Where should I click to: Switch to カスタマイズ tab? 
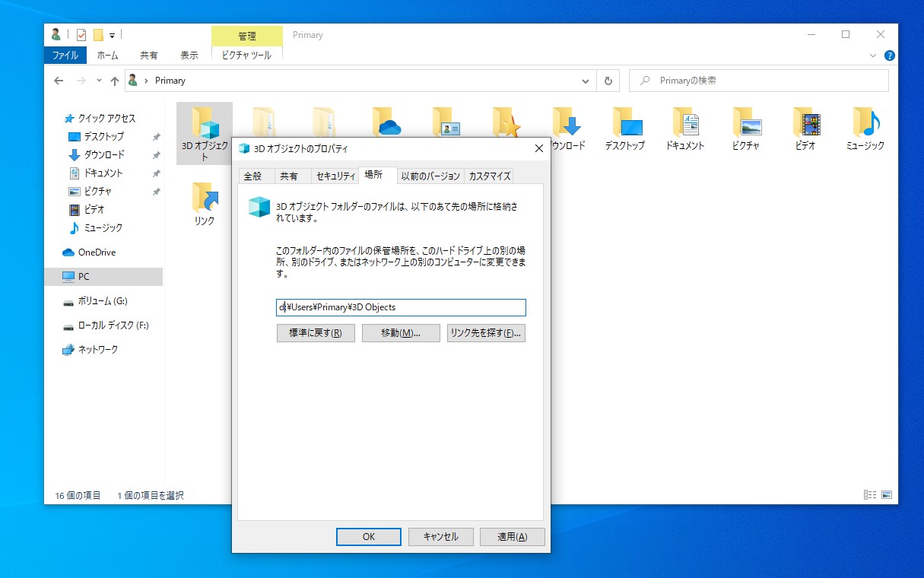[x=489, y=176]
